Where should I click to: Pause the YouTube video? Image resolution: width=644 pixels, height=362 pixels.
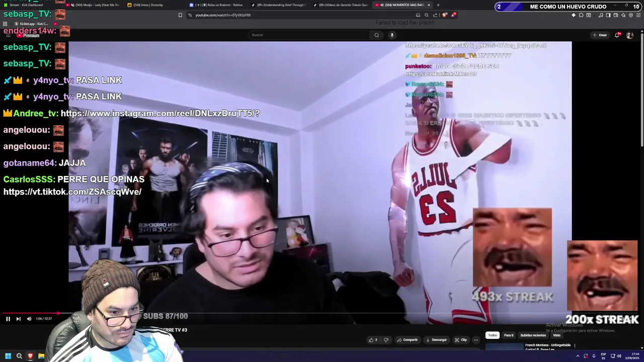click(x=8, y=319)
